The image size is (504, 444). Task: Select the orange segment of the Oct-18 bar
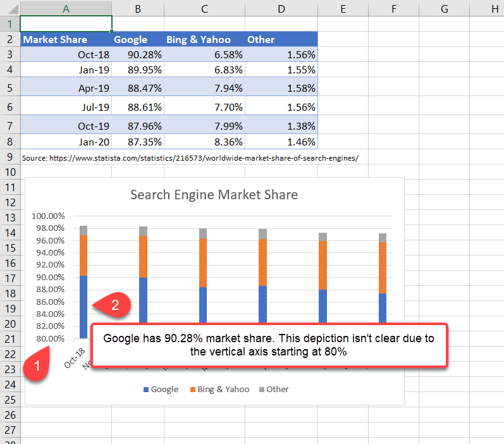pos(83,256)
